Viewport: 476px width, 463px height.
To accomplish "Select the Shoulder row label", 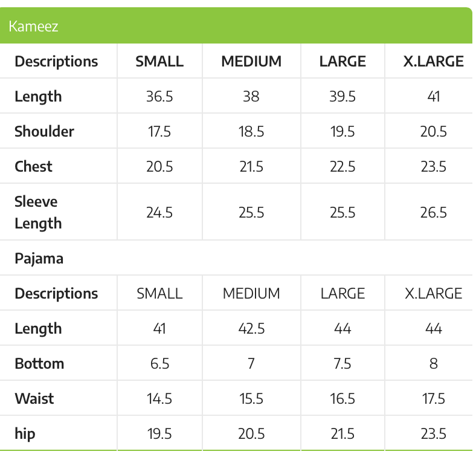I will pyautogui.click(x=44, y=132).
